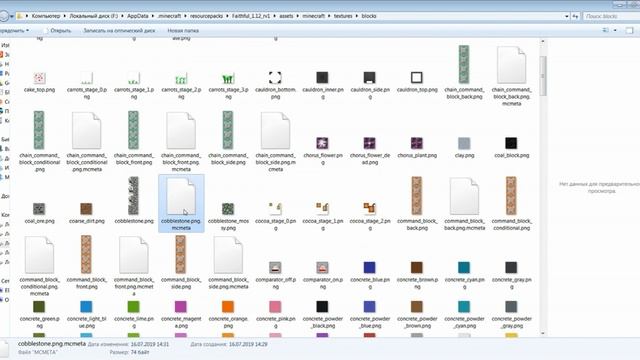This screenshot has width=640, height=360.
Task: Select chorus_flower.png file icon
Action: pos(322,143)
